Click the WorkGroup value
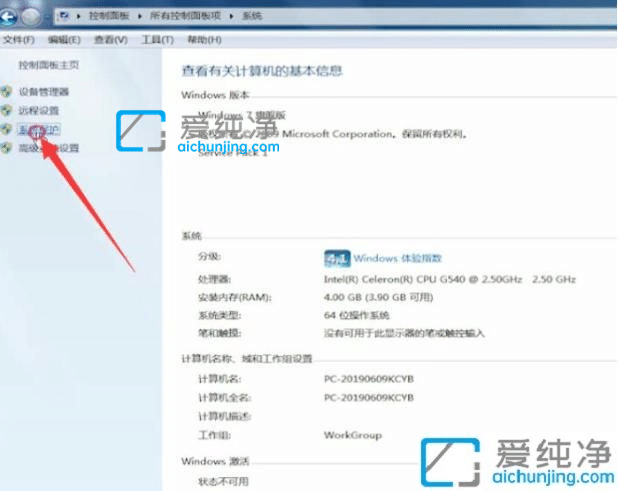The width and height of the screenshot is (618, 491). 353,435
